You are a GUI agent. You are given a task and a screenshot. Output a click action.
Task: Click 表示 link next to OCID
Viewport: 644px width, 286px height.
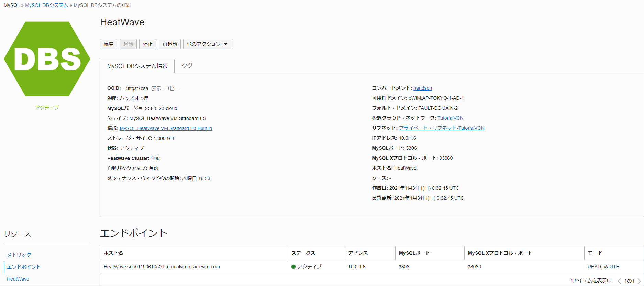(x=156, y=88)
